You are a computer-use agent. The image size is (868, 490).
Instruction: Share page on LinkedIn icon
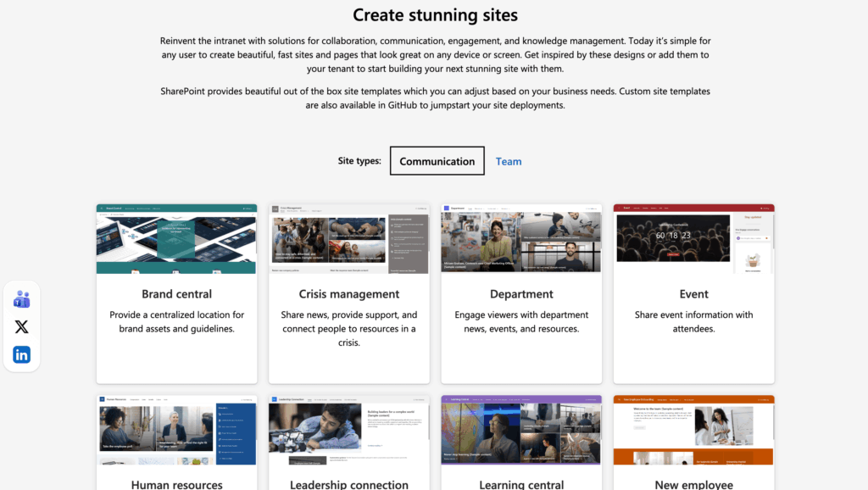21,355
